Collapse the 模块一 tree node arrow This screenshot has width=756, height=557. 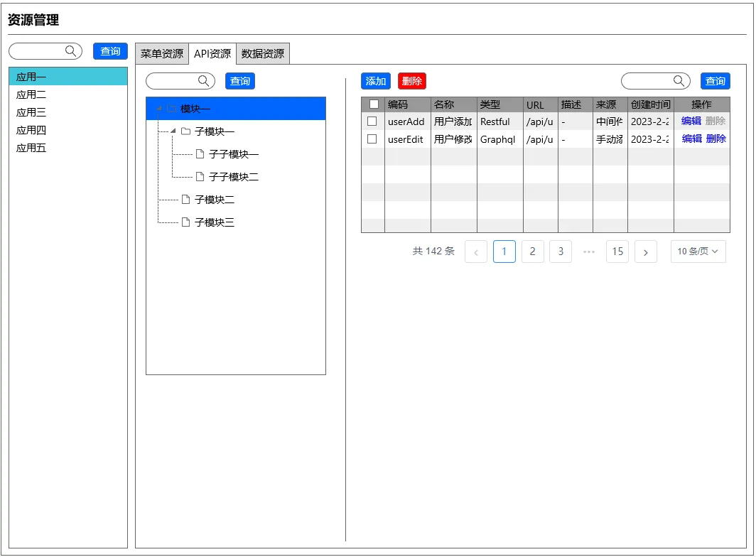coord(158,109)
